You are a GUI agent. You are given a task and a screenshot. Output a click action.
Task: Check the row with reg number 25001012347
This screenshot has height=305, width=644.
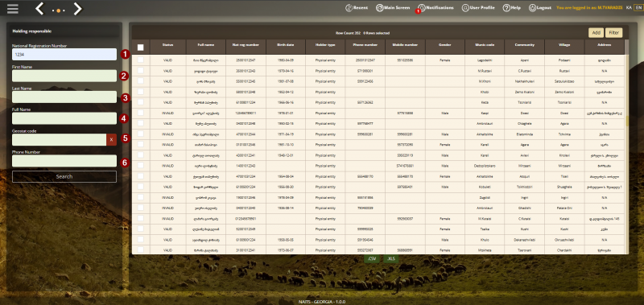[140, 60]
